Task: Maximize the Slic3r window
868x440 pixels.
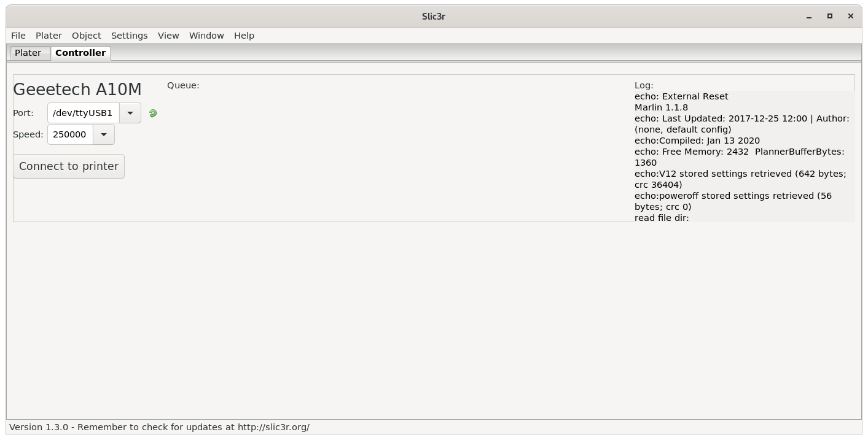Action: pyautogui.click(x=829, y=16)
